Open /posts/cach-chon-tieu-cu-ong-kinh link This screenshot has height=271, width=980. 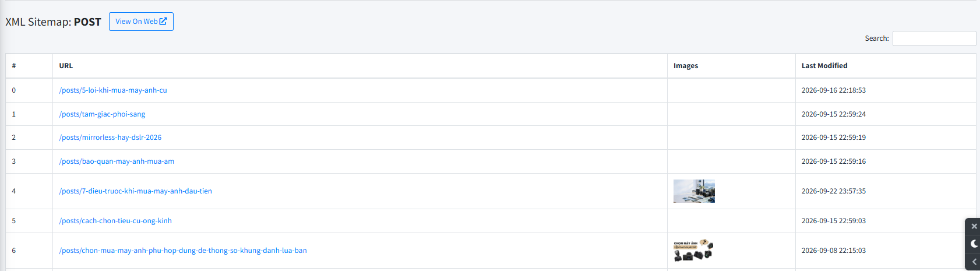pos(115,221)
